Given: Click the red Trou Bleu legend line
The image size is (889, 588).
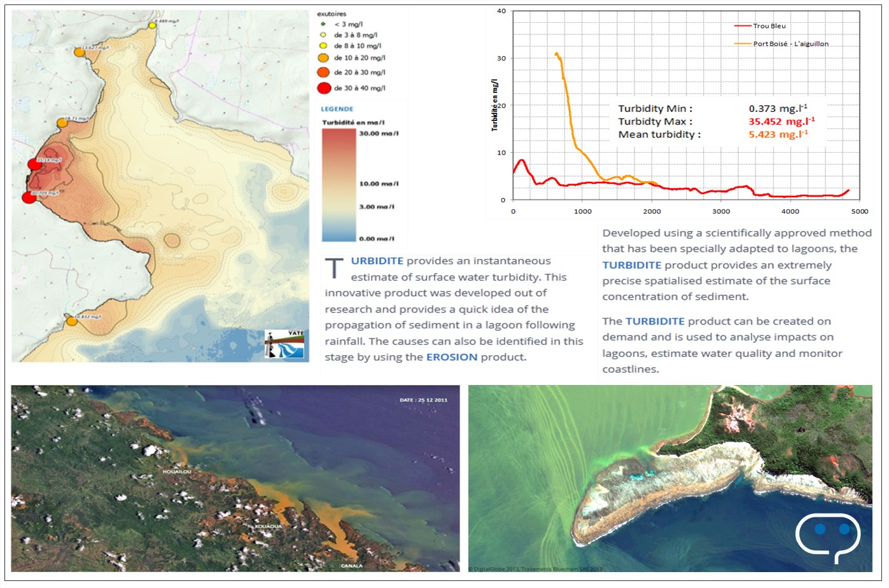Looking at the screenshot, I should pyautogui.click(x=743, y=26).
